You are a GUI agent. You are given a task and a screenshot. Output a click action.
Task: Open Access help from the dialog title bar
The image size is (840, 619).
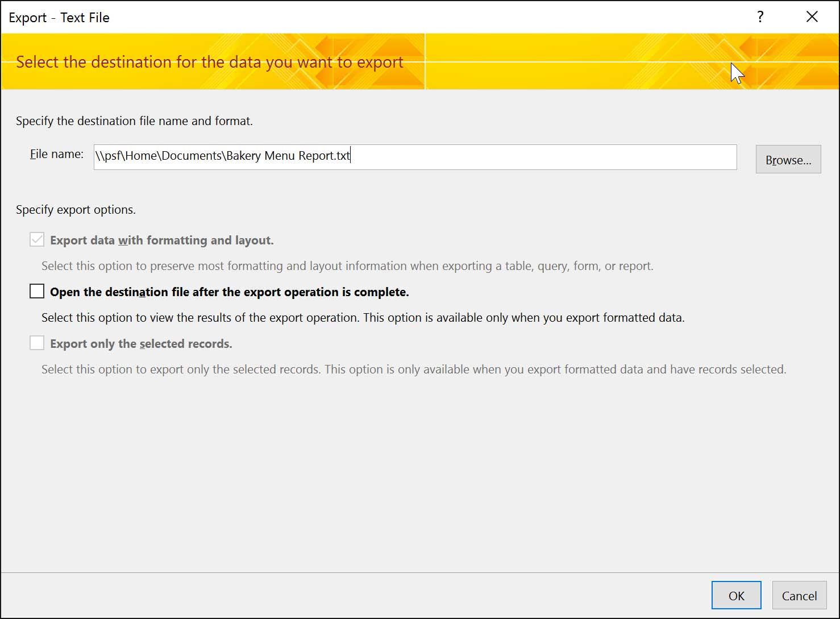760,17
